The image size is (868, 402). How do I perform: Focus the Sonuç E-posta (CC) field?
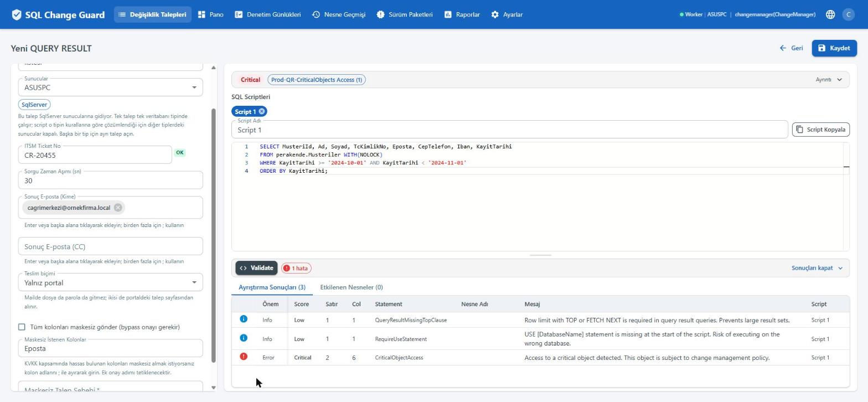coord(110,246)
